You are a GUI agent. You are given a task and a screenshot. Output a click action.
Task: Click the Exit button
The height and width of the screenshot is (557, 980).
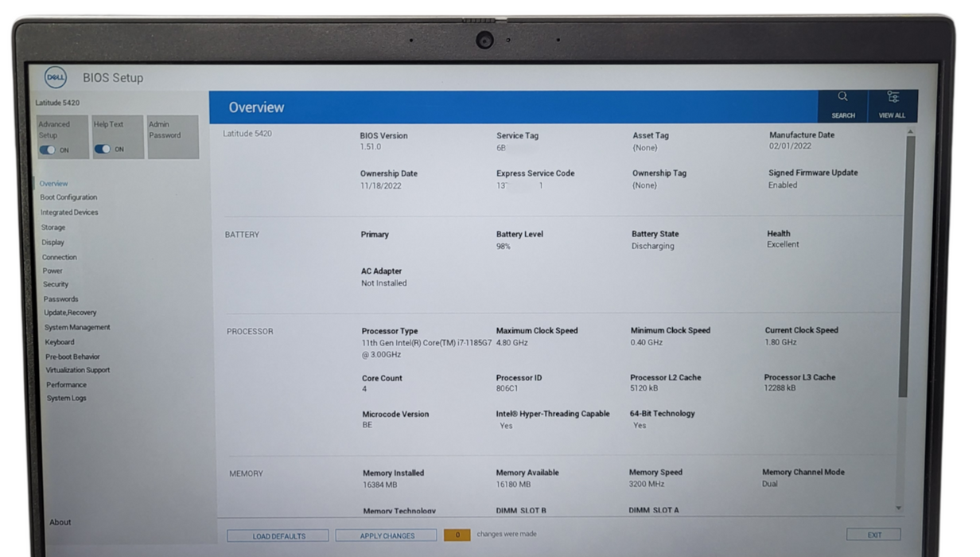click(874, 535)
